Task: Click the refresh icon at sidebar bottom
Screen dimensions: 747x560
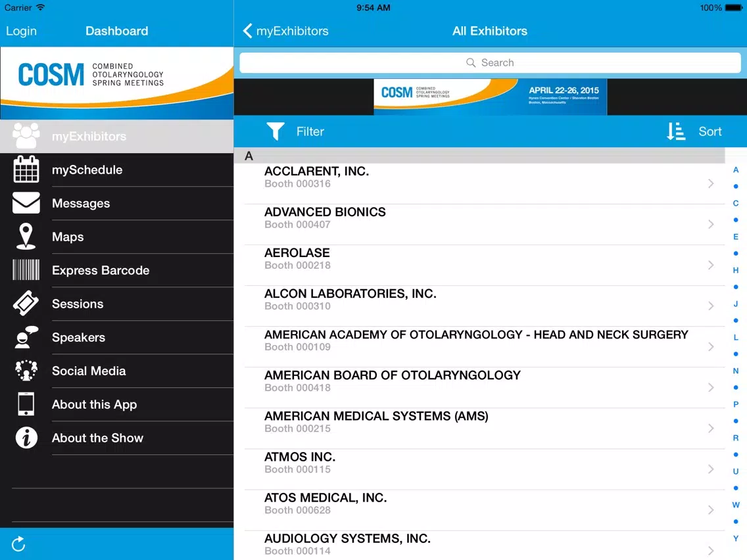Action: pyautogui.click(x=18, y=544)
